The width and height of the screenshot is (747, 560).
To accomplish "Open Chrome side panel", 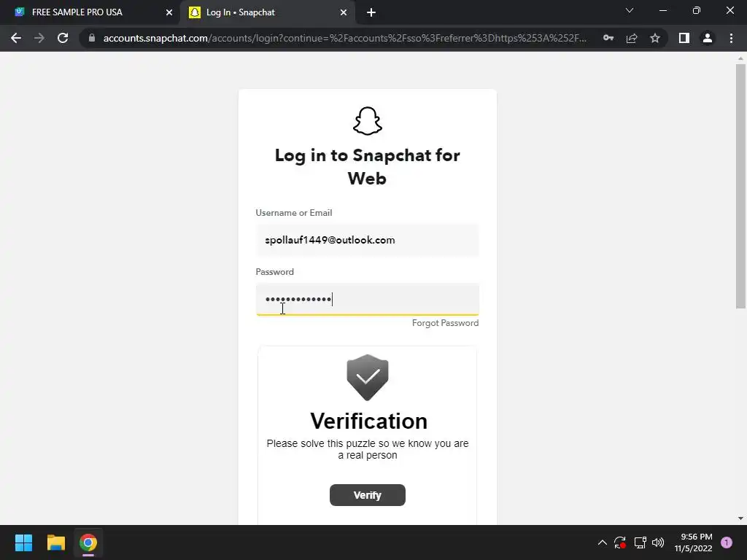I will pyautogui.click(x=684, y=38).
